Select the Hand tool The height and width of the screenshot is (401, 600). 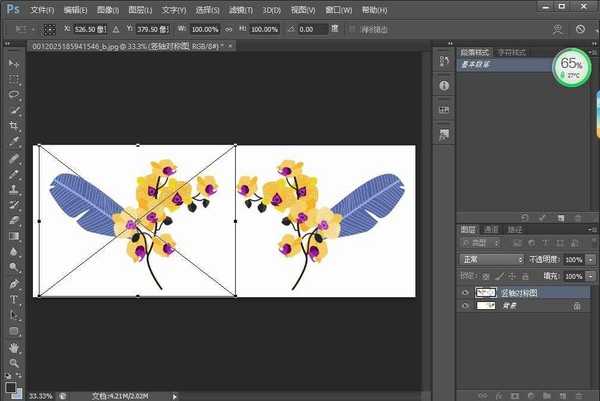tap(14, 347)
